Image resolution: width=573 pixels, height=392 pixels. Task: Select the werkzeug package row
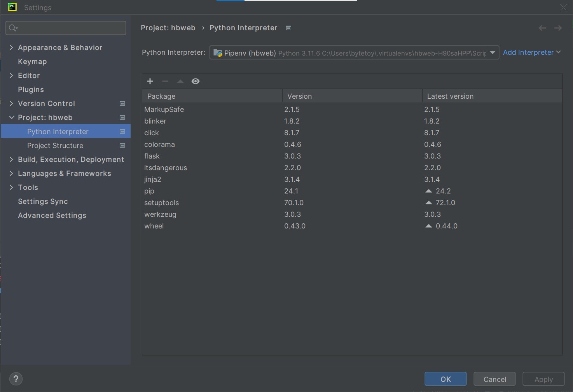point(352,214)
